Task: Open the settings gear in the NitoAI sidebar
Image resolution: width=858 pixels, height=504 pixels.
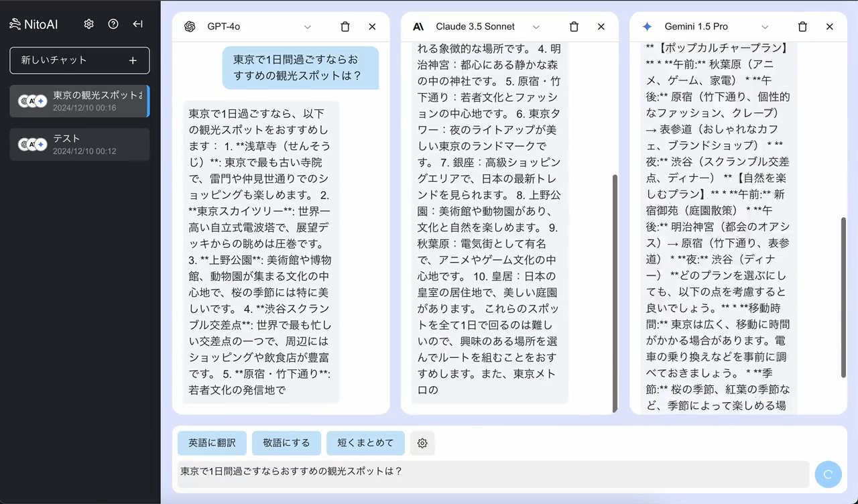Action: pos(88,23)
